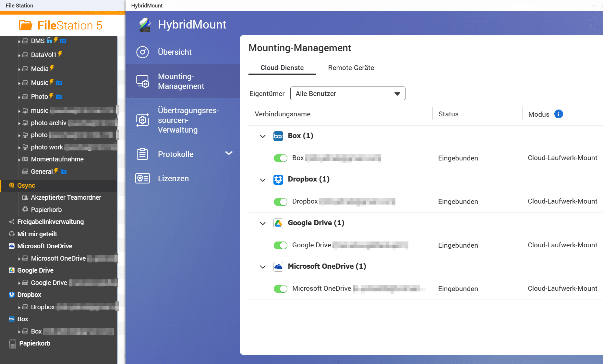This screenshot has height=364, width=603.
Task: Click the HybridMount window title bar text
Action: pos(147,6)
